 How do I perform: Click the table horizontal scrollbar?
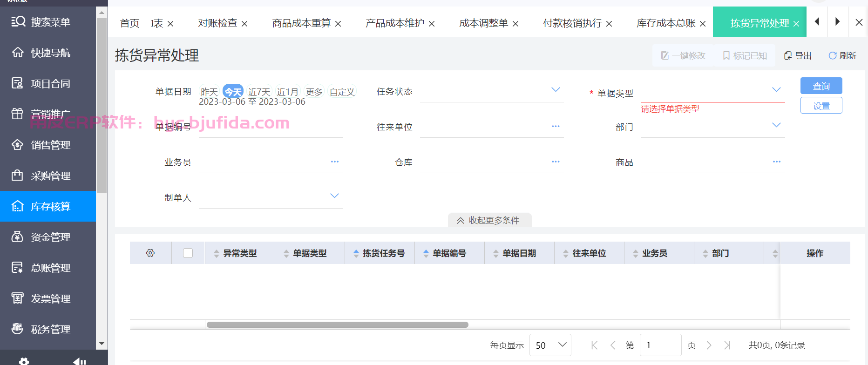tap(338, 324)
